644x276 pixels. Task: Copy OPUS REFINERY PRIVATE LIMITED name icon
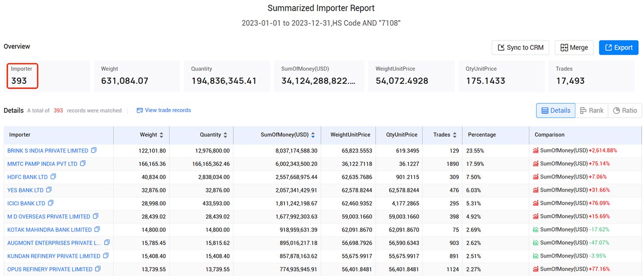pyautogui.click(x=98, y=269)
